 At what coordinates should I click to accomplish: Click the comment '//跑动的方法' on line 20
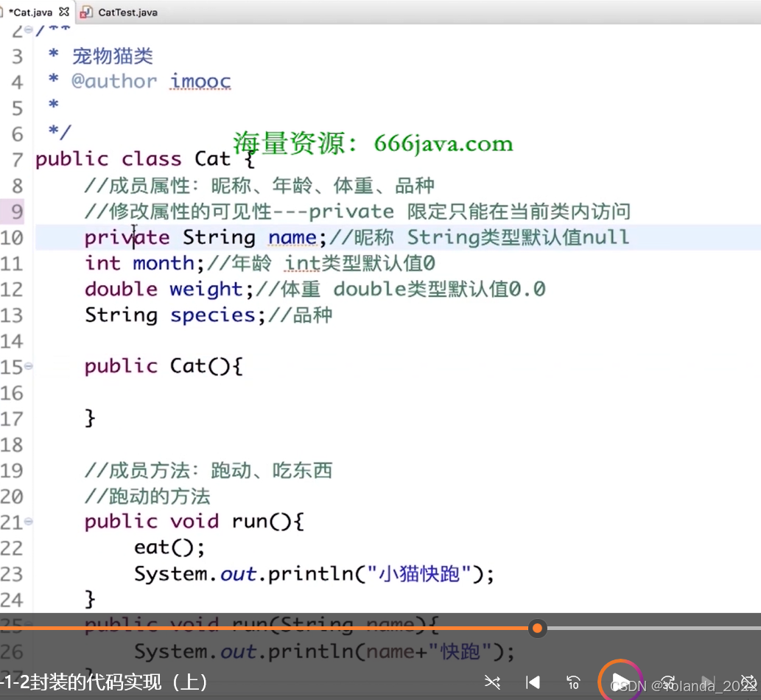point(147,497)
